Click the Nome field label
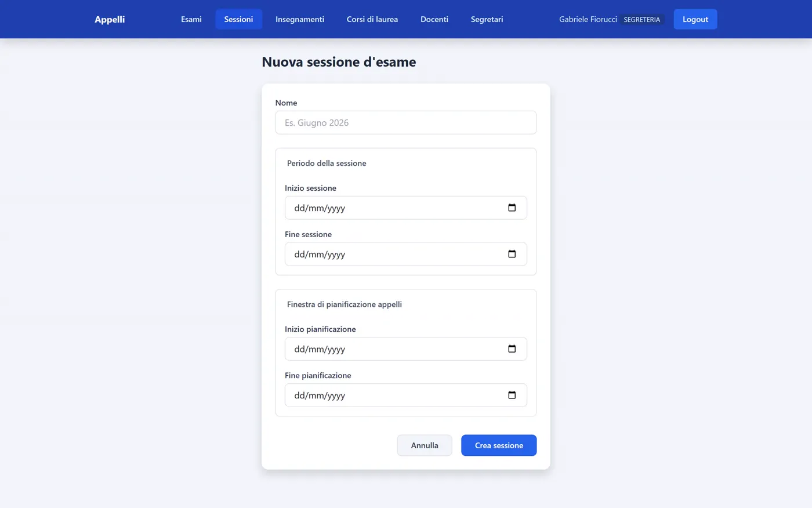Screen dimensions: 812x508 tap(286, 103)
